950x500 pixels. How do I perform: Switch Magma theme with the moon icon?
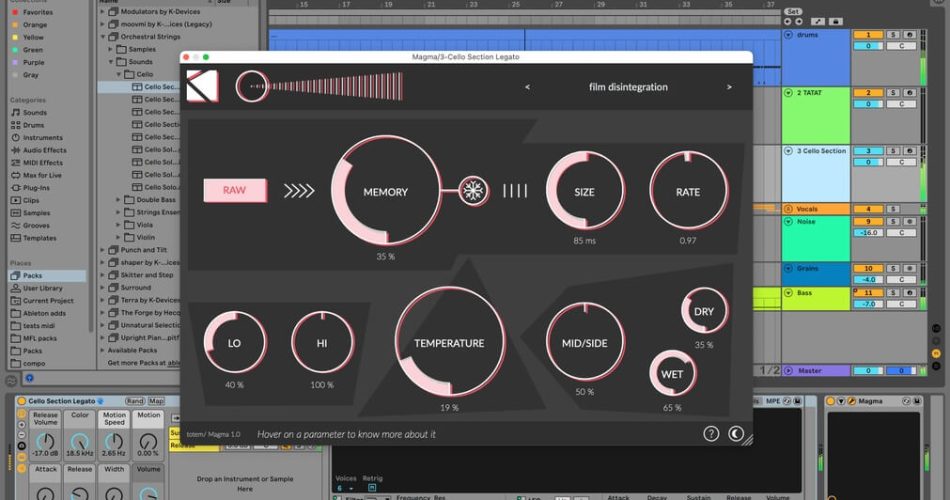[736, 433]
